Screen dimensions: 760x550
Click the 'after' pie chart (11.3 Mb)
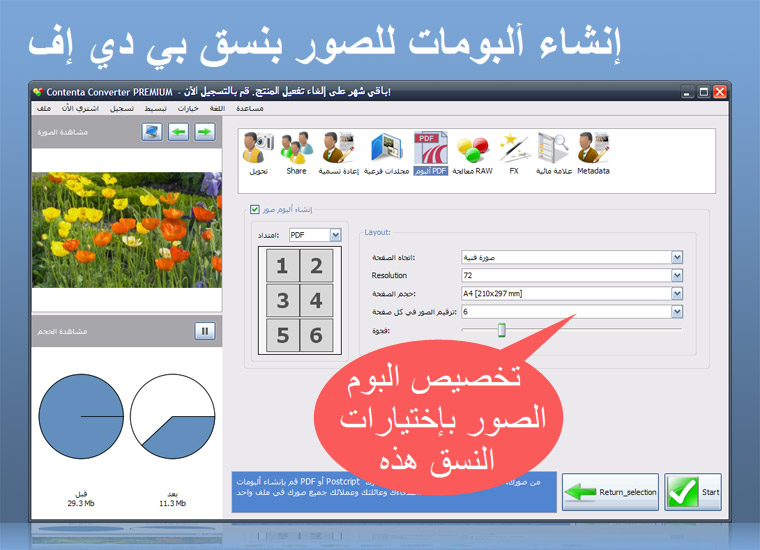[x=173, y=416]
